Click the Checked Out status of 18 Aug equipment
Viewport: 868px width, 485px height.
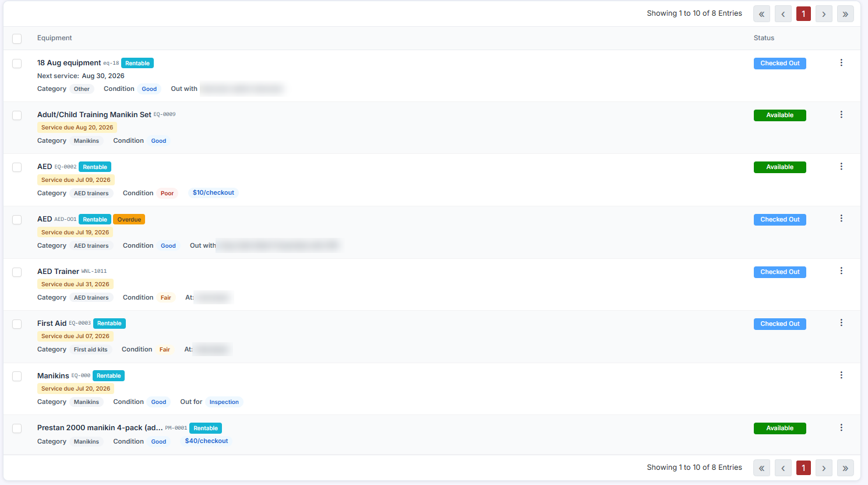pyautogui.click(x=780, y=64)
